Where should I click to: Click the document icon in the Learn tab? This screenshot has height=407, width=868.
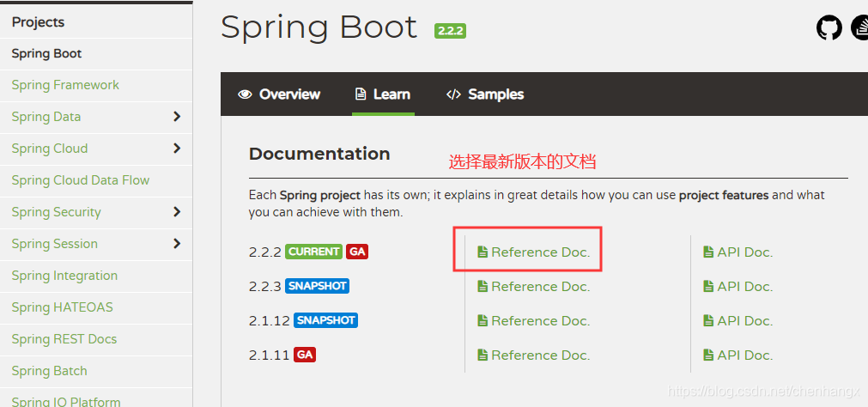(361, 94)
